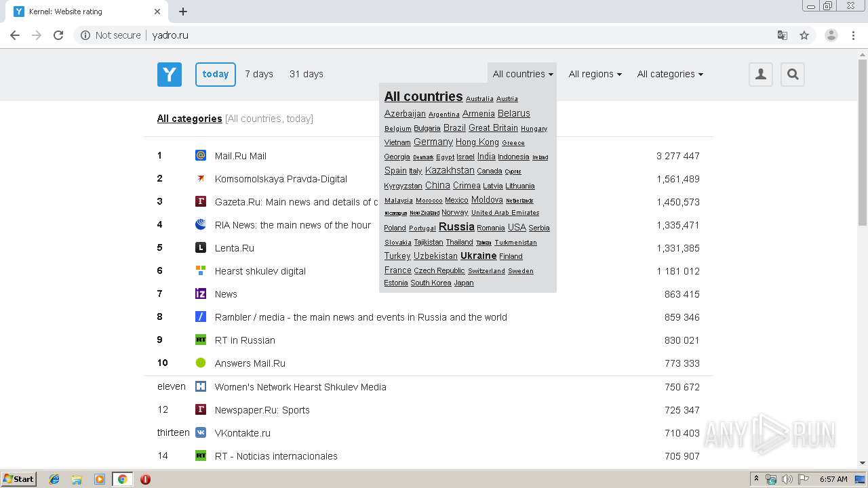Image resolution: width=868 pixels, height=488 pixels.
Task: Reload the page in Chrome
Action: [x=58, y=35]
